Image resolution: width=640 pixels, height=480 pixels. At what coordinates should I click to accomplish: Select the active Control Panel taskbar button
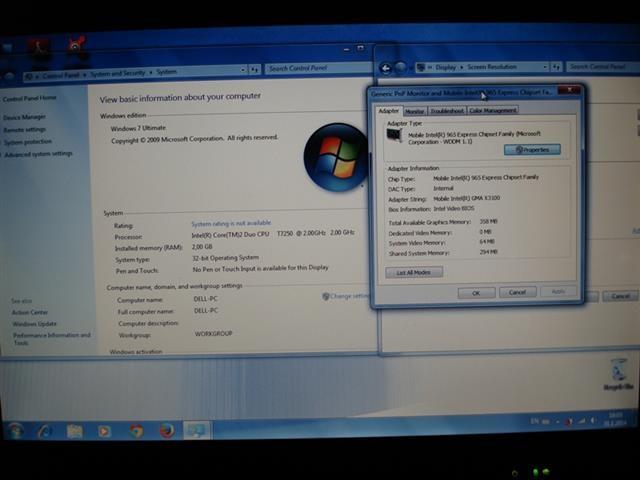197,430
